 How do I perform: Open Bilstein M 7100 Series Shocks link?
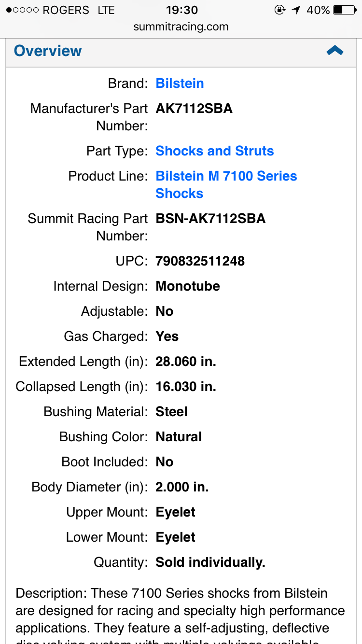[226, 184]
